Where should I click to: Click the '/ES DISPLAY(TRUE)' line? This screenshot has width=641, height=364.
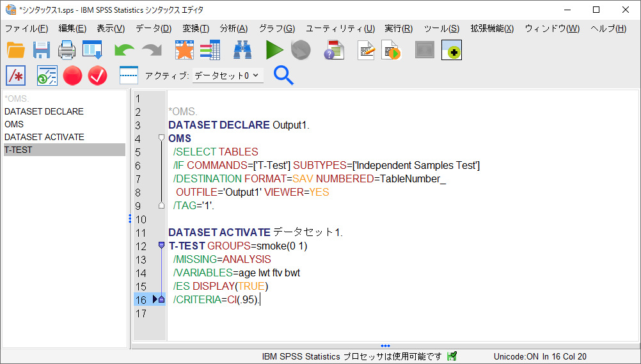click(221, 287)
